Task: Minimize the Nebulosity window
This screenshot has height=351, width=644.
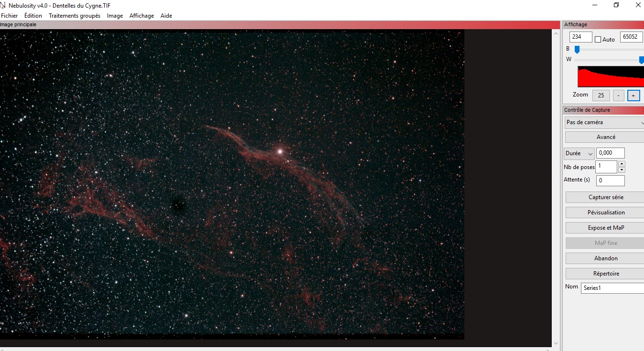Action: click(595, 5)
